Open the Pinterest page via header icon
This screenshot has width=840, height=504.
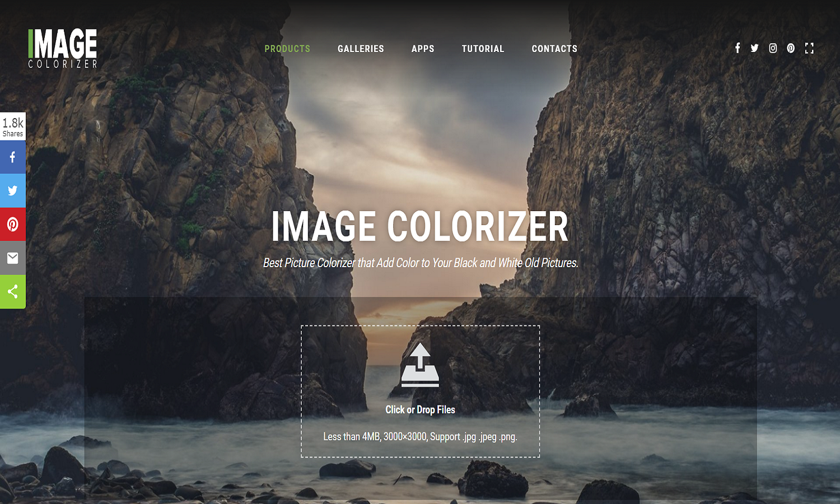click(791, 48)
